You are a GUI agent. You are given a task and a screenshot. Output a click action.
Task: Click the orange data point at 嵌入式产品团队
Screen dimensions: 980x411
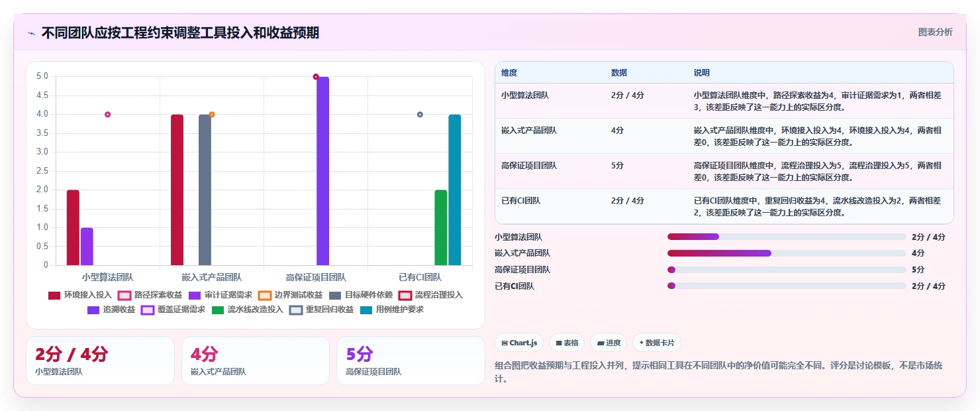212,115
